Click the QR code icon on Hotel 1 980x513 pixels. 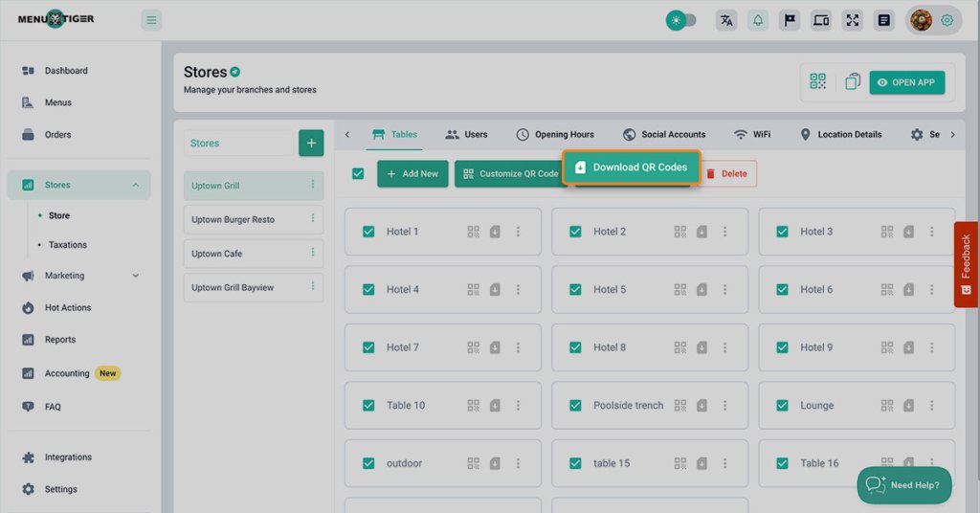tap(474, 232)
